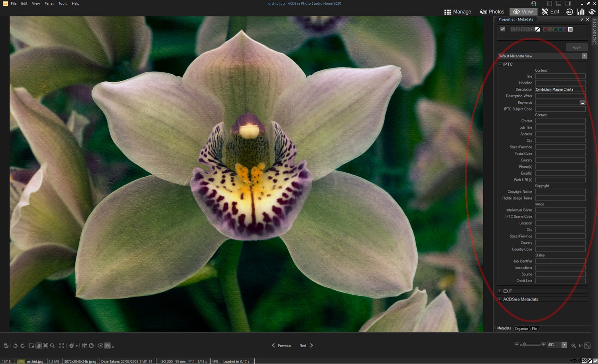Assign rating 3 to the photo

(523, 29)
